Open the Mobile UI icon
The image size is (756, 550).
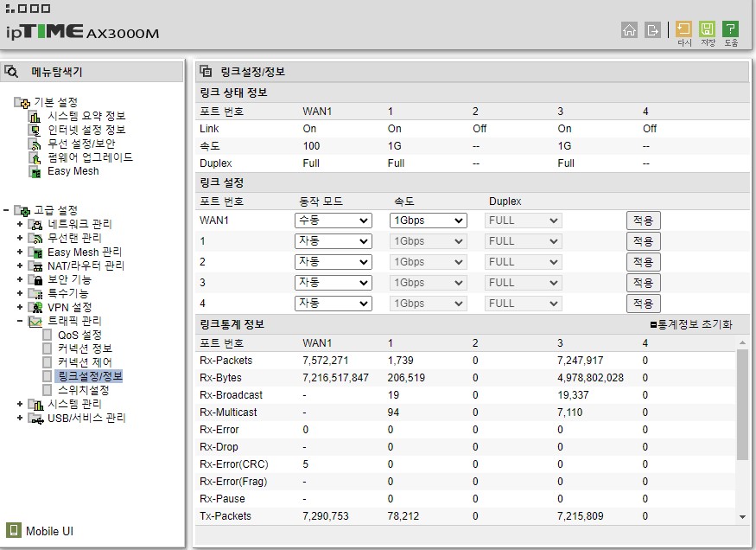coord(14,530)
